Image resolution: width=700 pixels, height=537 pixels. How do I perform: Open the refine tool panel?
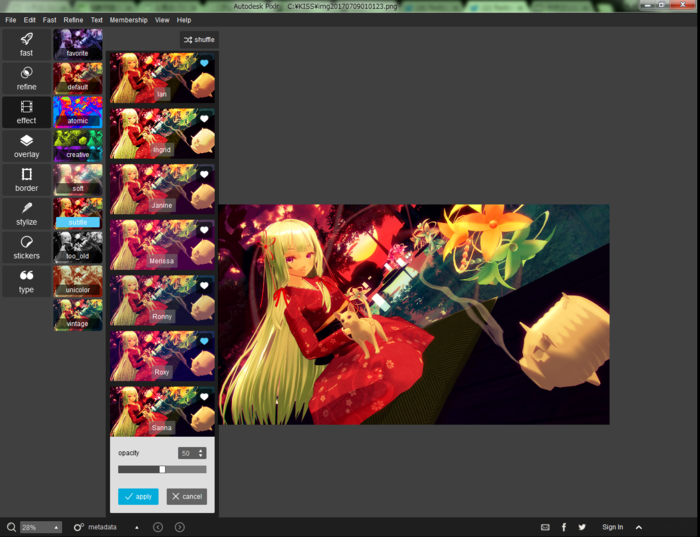pyautogui.click(x=26, y=79)
